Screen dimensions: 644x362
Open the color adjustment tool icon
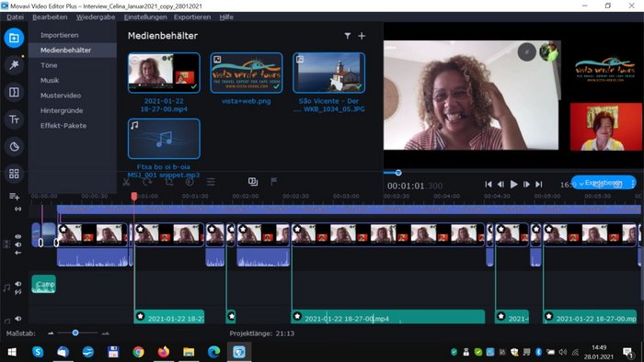click(190, 182)
